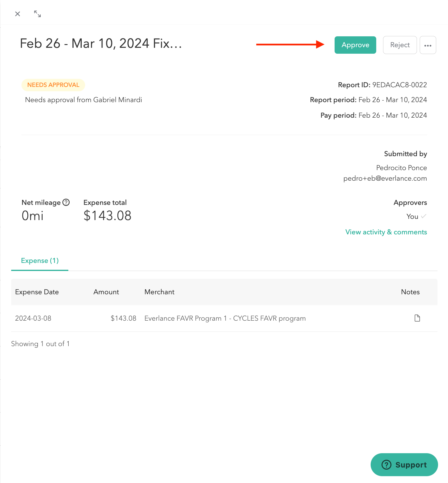448x483 pixels.
Task: Click the checkmark beside the You approver
Action: coord(424,216)
